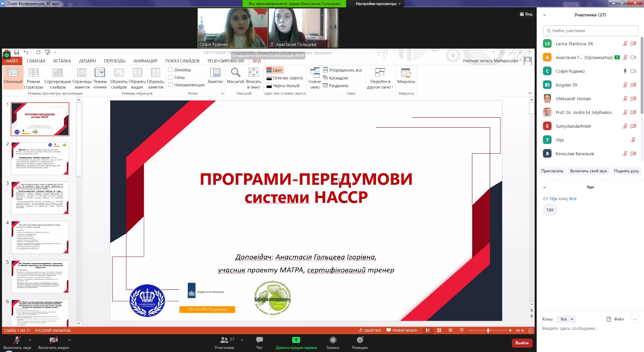Collapse the Участники (17) panel chevron
This screenshot has height=352, width=644.
coord(545,15)
